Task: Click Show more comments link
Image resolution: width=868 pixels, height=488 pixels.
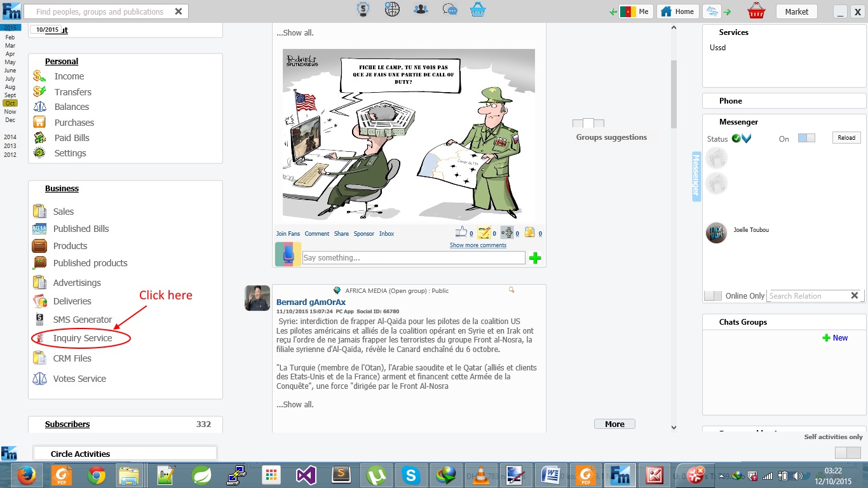Action: tap(478, 245)
